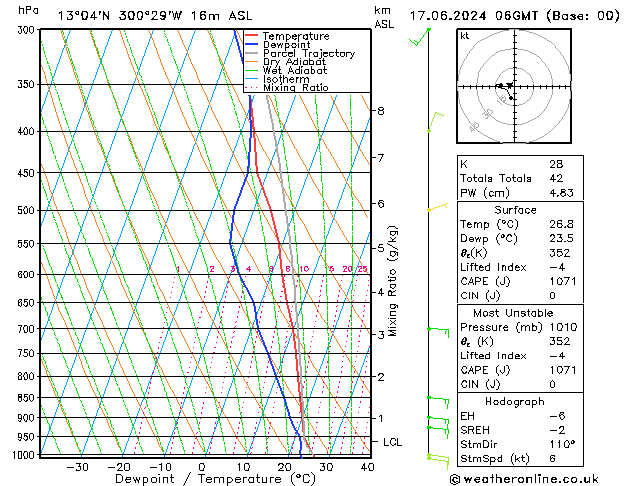Click the blue Dewpoint legend line swatch
This screenshot has height=486, width=629.
(252, 44)
